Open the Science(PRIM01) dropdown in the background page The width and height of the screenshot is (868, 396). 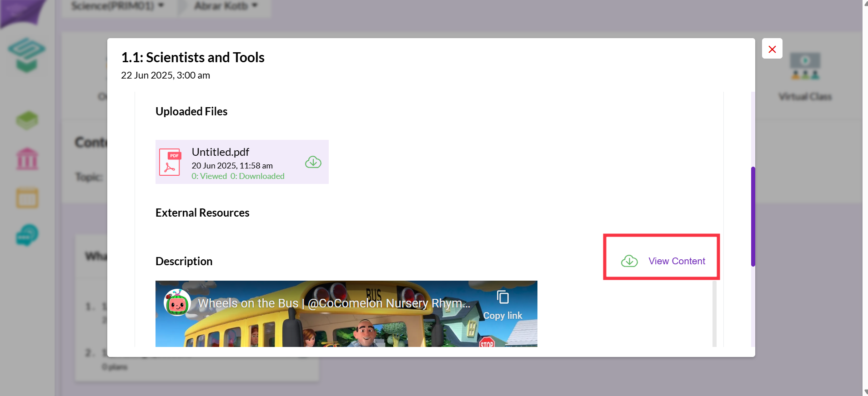(118, 6)
